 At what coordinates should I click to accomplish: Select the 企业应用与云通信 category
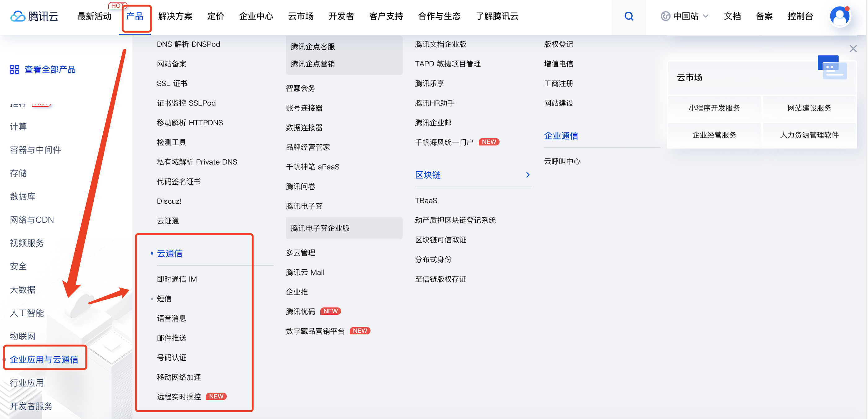pos(44,359)
